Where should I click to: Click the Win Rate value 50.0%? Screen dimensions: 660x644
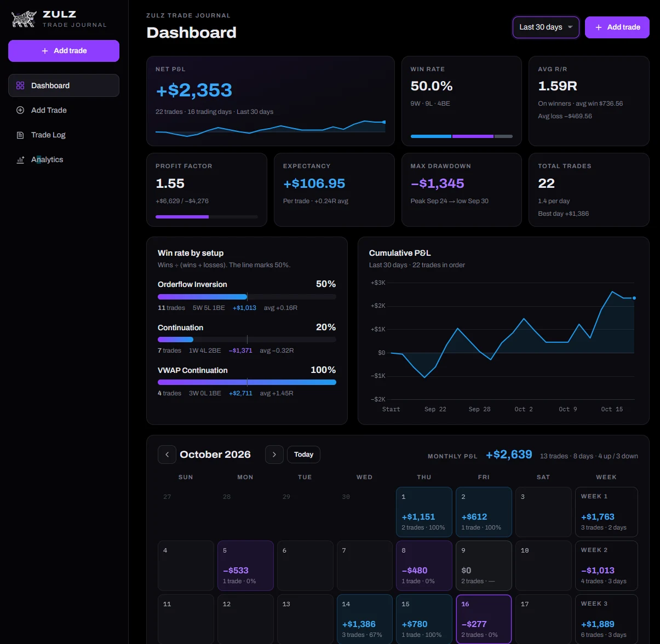pos(432,86)
